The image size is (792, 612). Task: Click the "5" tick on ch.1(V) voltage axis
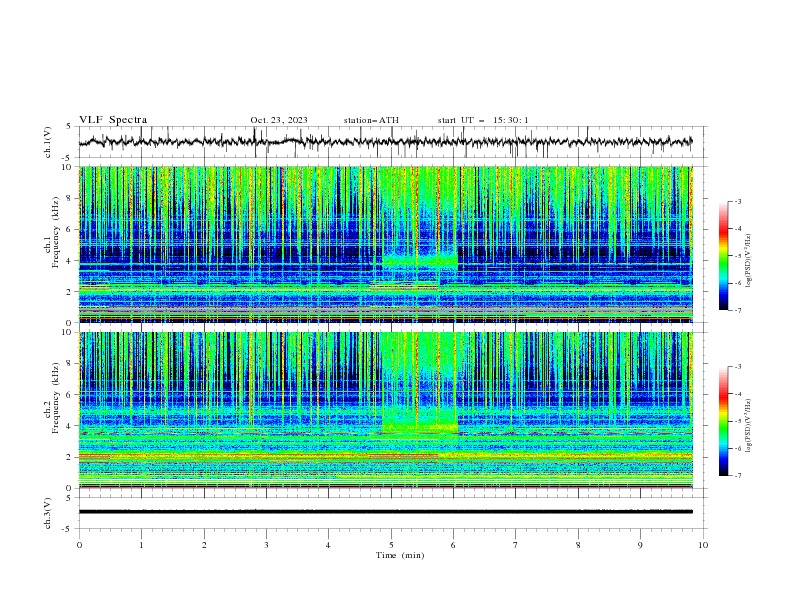click(x=69, y=127)
